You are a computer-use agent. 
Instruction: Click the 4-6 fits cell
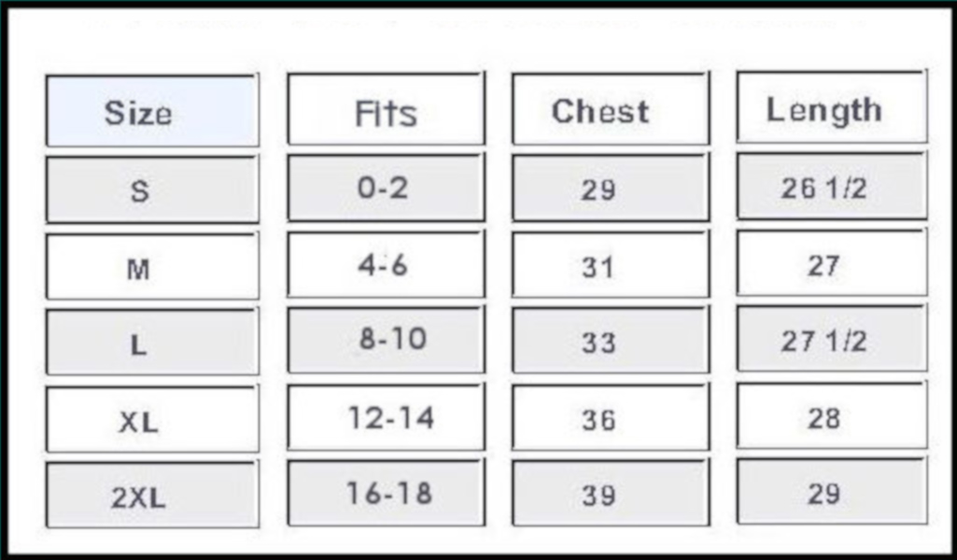(x=387, y=265)
